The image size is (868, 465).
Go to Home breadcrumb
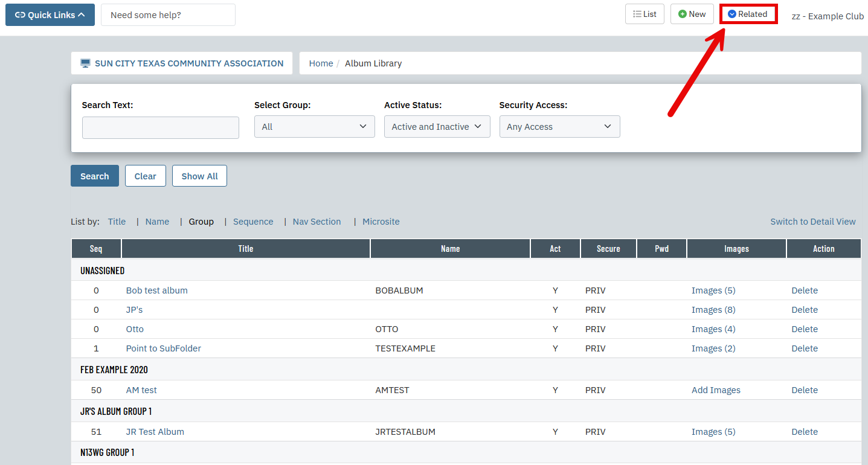pyautogui.click(x=321, y=63)
